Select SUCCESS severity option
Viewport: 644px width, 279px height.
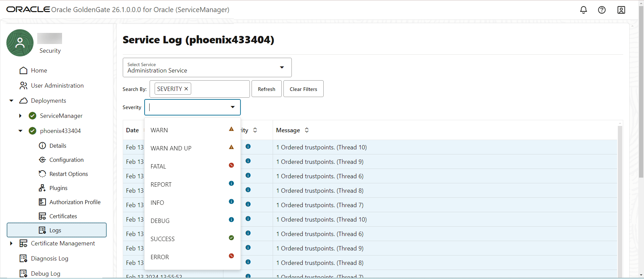coord(193,239)
